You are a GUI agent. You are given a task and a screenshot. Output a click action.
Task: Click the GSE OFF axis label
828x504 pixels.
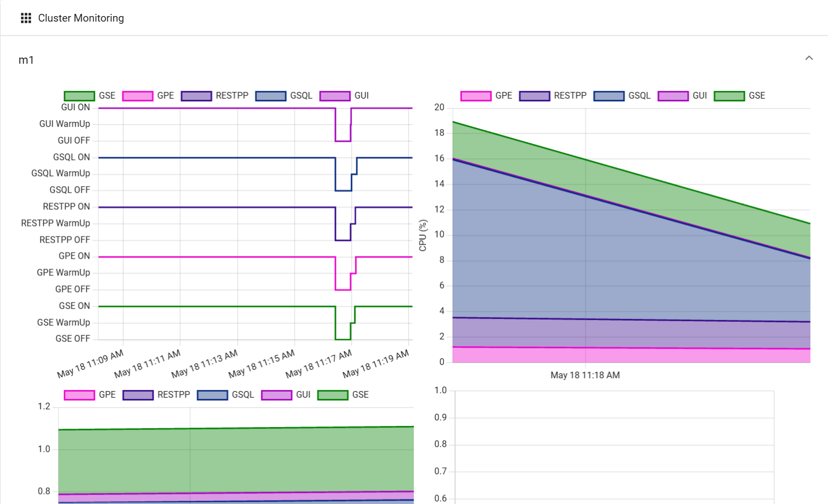[x=73, y=338]
